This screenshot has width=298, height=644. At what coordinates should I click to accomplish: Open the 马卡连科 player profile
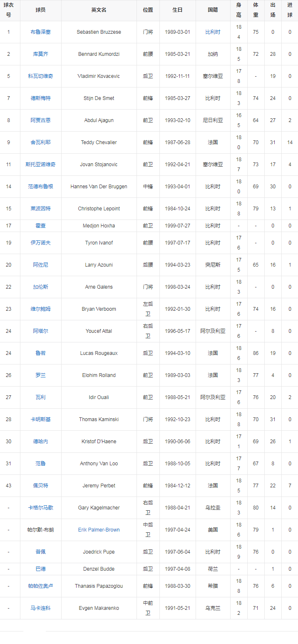40,608
